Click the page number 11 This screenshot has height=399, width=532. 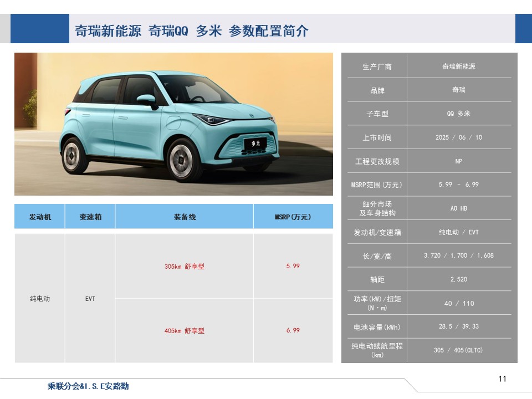[503, 378]
